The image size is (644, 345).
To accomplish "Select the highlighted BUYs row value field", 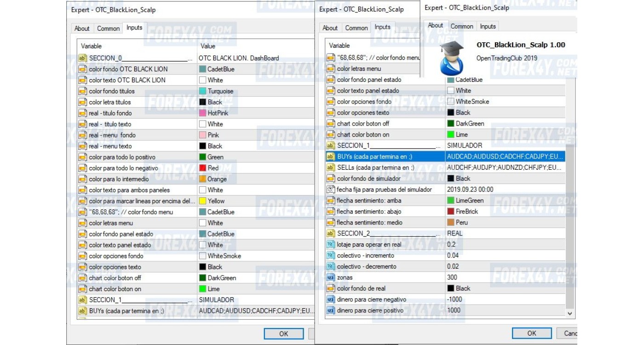I will 504,156.
